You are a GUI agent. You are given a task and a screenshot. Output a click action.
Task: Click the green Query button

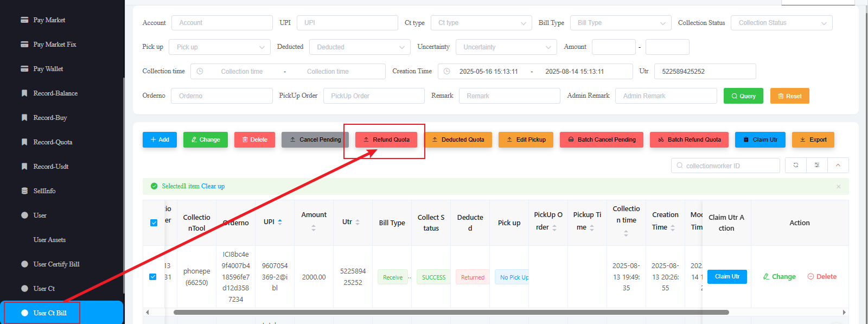click(743, 96)
